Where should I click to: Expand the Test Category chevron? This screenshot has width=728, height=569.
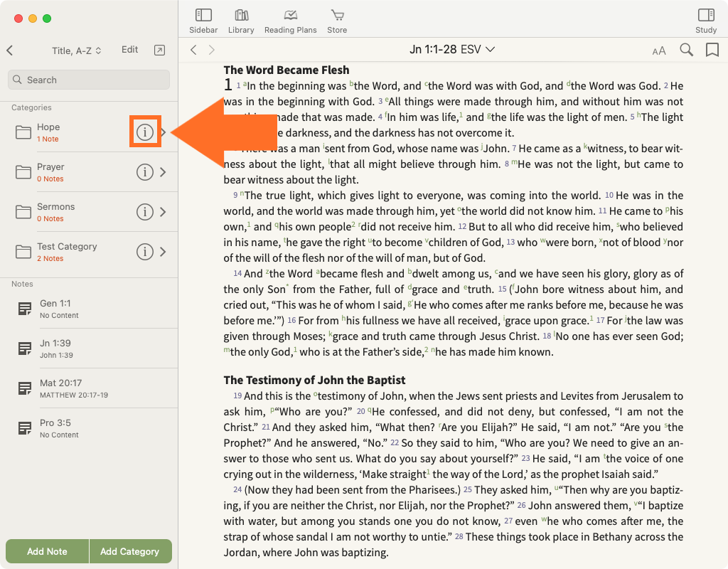163,252
